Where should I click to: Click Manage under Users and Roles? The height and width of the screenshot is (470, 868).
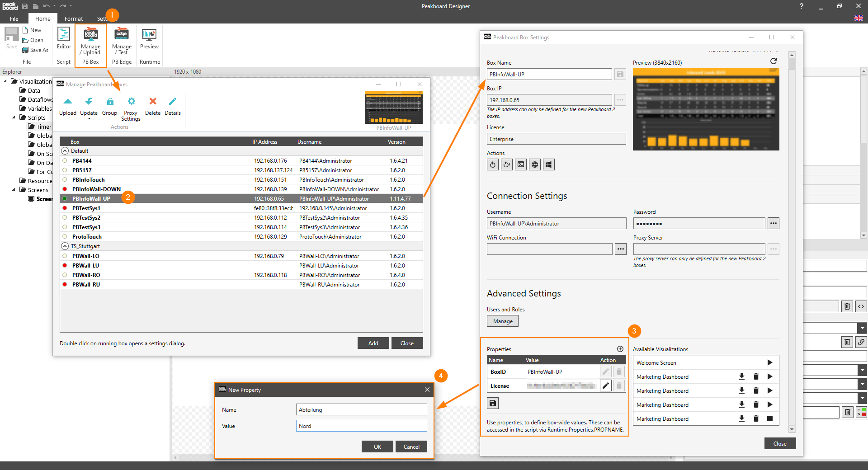(503, 321)
